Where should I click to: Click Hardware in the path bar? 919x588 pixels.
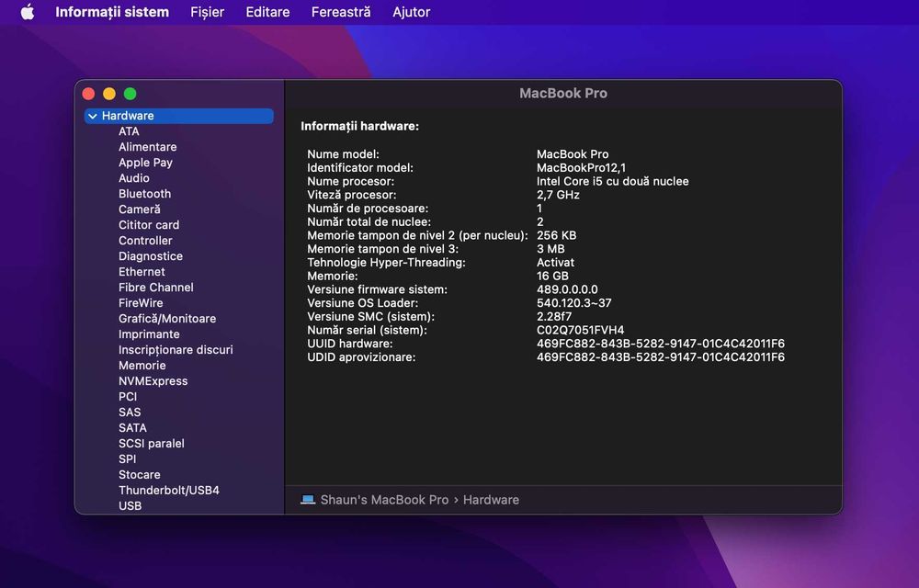pyautogui.click(x=491, y=500)
